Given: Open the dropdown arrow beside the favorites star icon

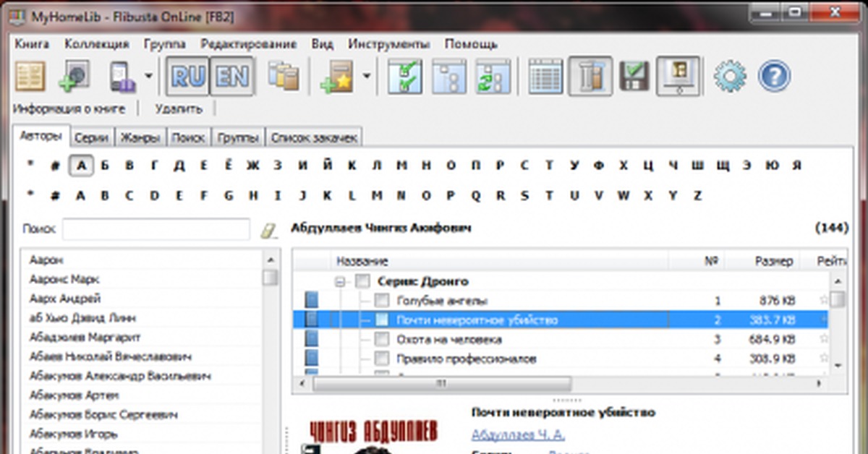Looking at the screenshot, I should 367,76.
